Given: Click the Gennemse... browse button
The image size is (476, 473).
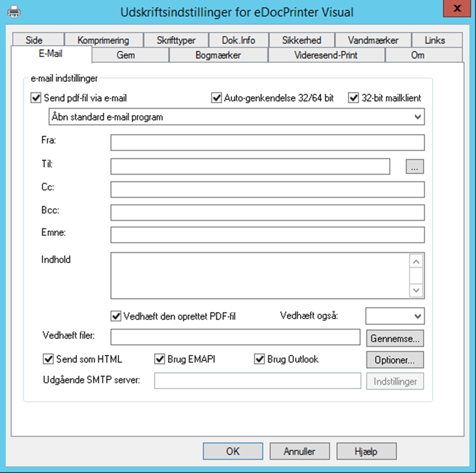Looking at the screenshot, I should click(x=395, y=339).
